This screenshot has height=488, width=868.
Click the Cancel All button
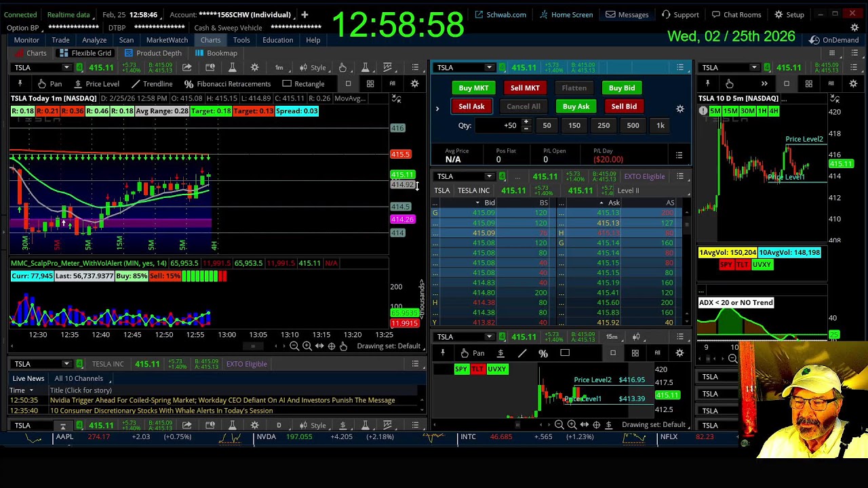click(x=524, y=106)
